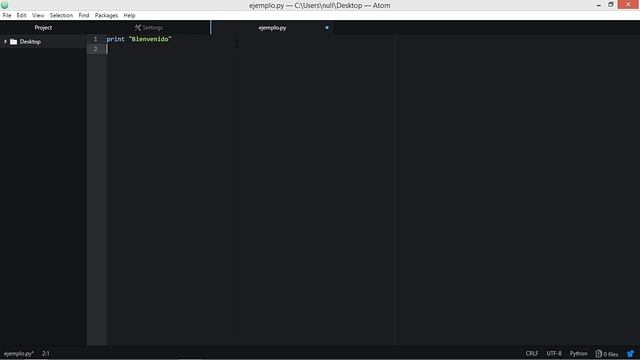This screenshot has height=360, width=640.
Task: Open the Find menu
Action: coord(84,15)
